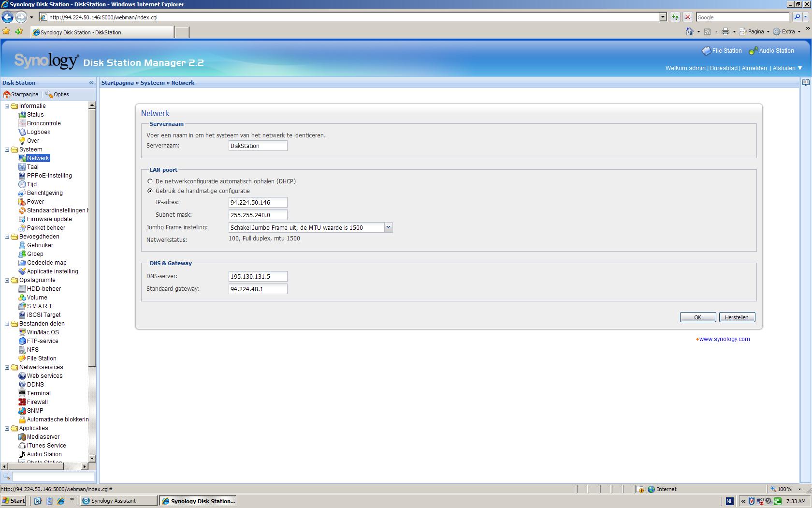
Task: Launch Audio Station from header
Action: (771, 51)
